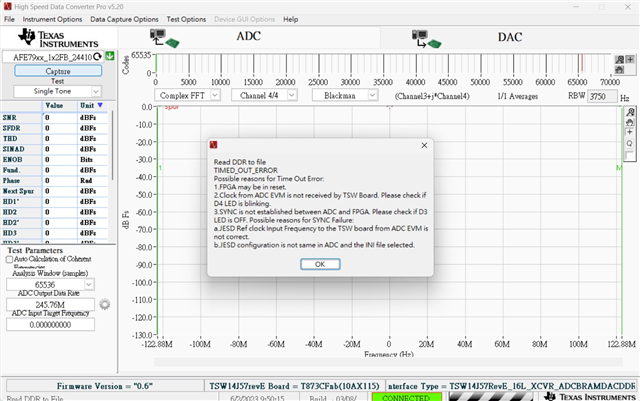Click the green download arrow icon
The width and height of the screenshot is (640, 401).
pyautogui.click(x=110, y=56)
